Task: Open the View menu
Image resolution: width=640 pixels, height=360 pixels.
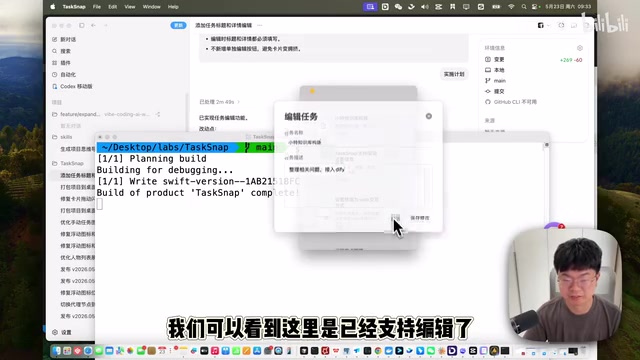Action: pyautogui.click(x=130, y=7)
